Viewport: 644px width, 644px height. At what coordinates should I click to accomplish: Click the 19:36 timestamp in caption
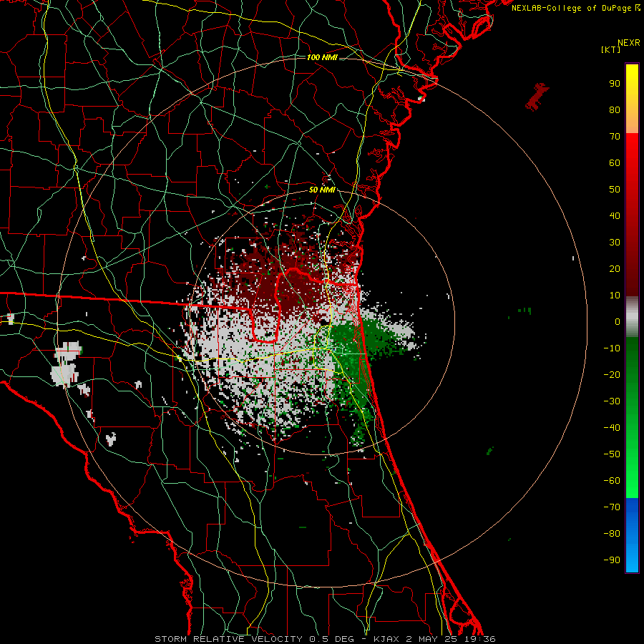[482, 639]
